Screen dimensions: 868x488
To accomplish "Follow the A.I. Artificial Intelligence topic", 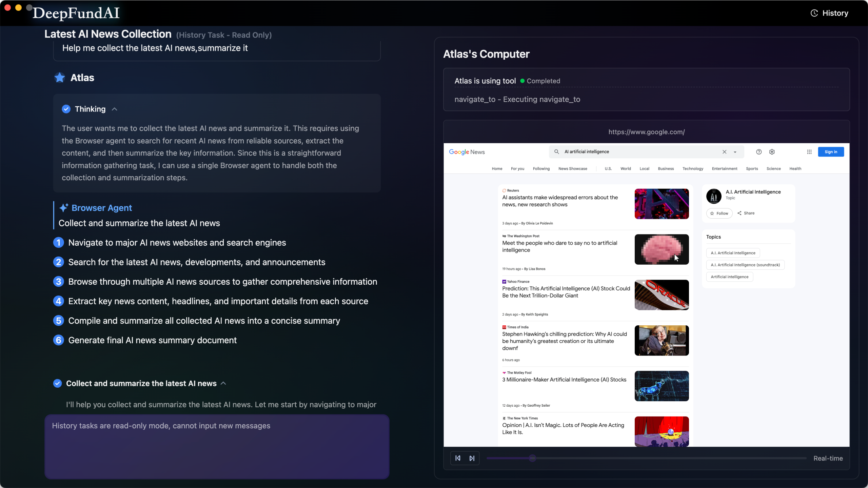I will 719,213.
